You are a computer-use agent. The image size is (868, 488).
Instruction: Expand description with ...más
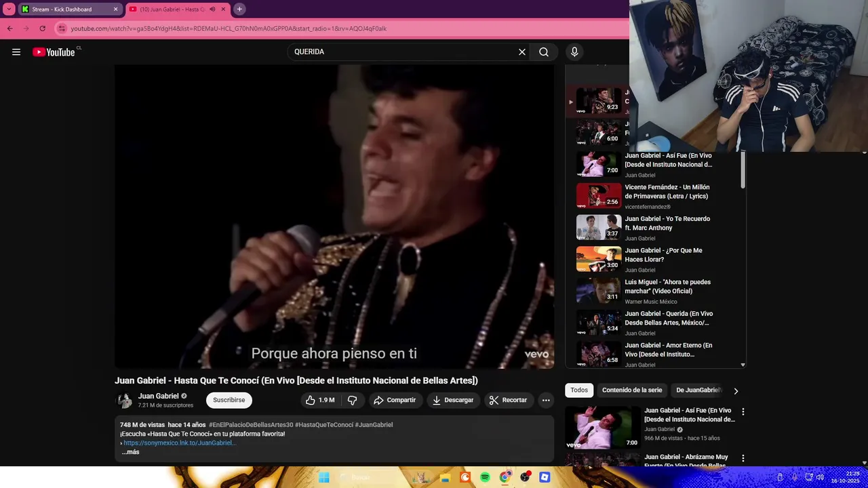click(130, 452)
